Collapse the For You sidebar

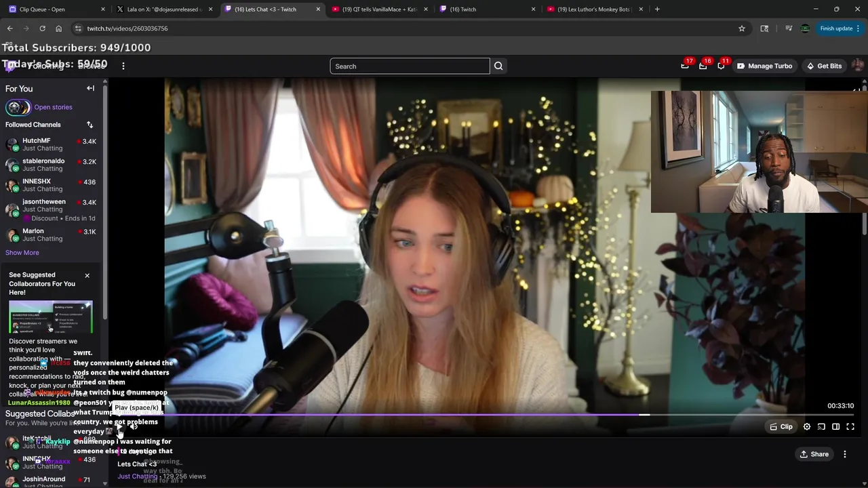pos(90,88)
